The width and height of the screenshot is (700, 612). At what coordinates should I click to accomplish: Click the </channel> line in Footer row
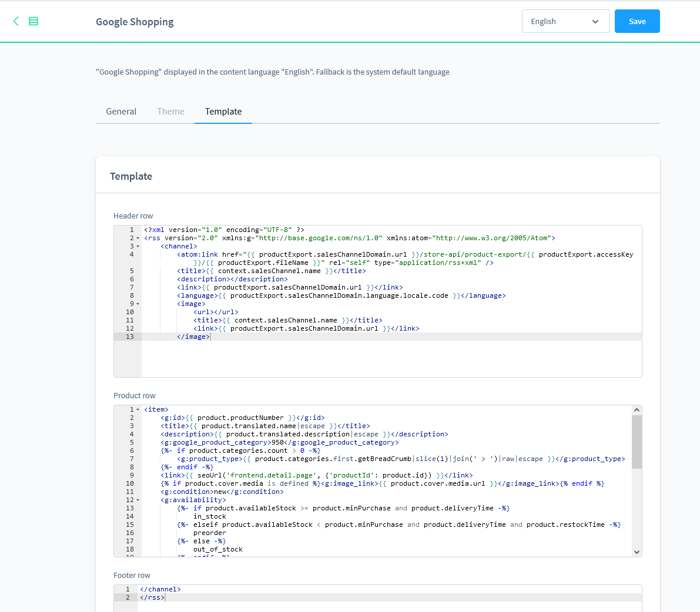pos(160,589)
